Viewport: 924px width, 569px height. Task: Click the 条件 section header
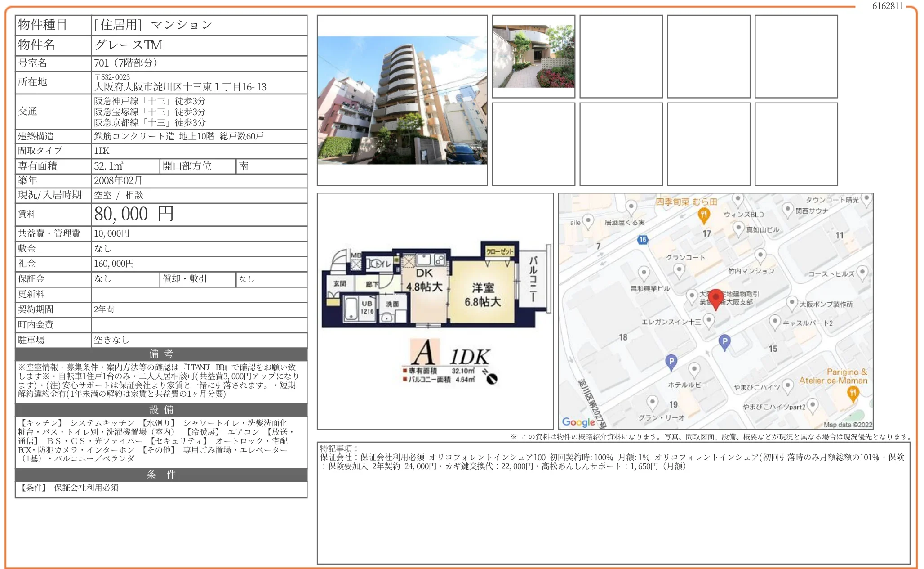pyautogui.click(x=161, y=475)
